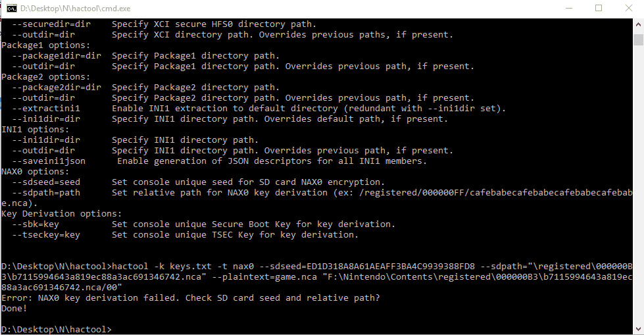Maximize the command prompt window
Viewport: 644px width, 335px height.
tap(599, 8)
